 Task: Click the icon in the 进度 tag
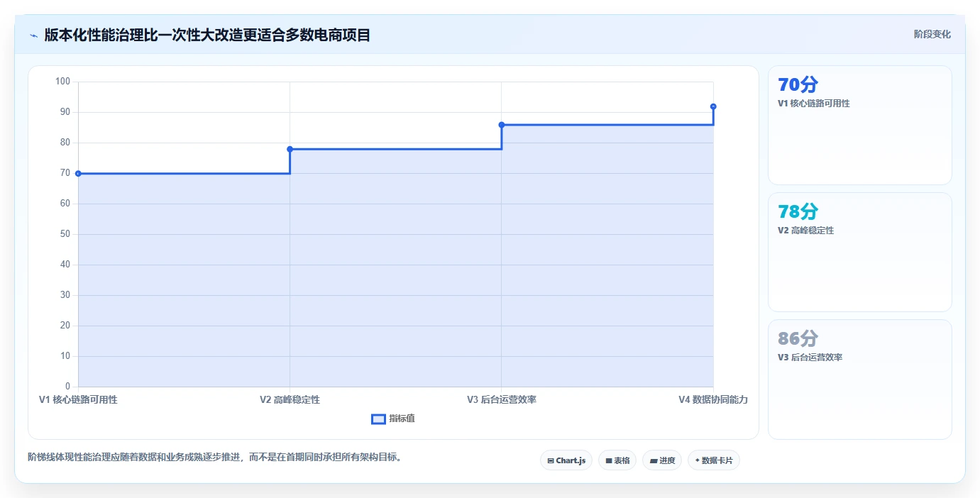(x=654, y=461)
